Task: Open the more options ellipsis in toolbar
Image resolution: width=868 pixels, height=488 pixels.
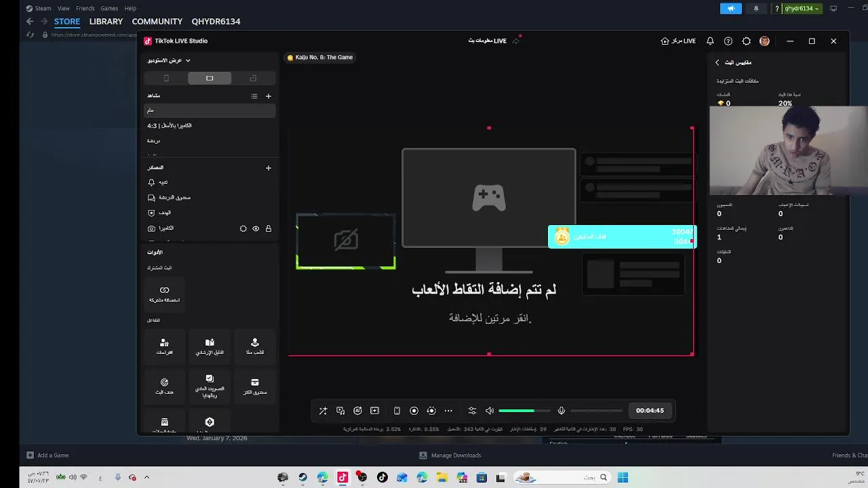Action: pos(448,411)
